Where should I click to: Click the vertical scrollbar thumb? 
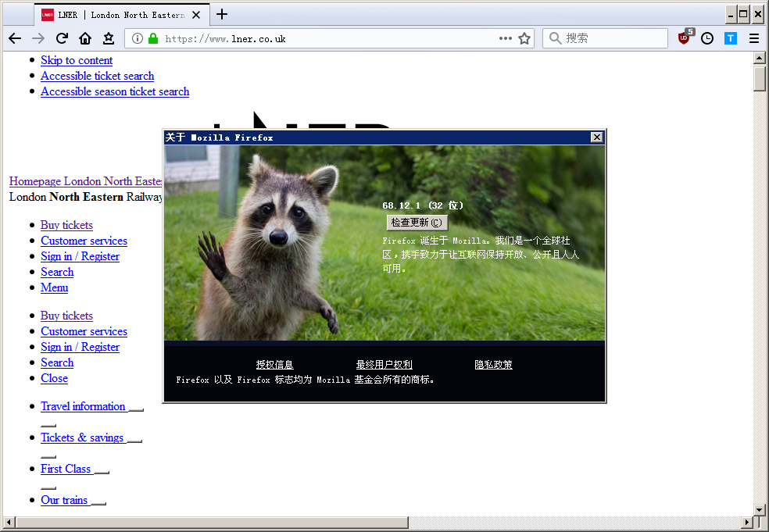759,78
